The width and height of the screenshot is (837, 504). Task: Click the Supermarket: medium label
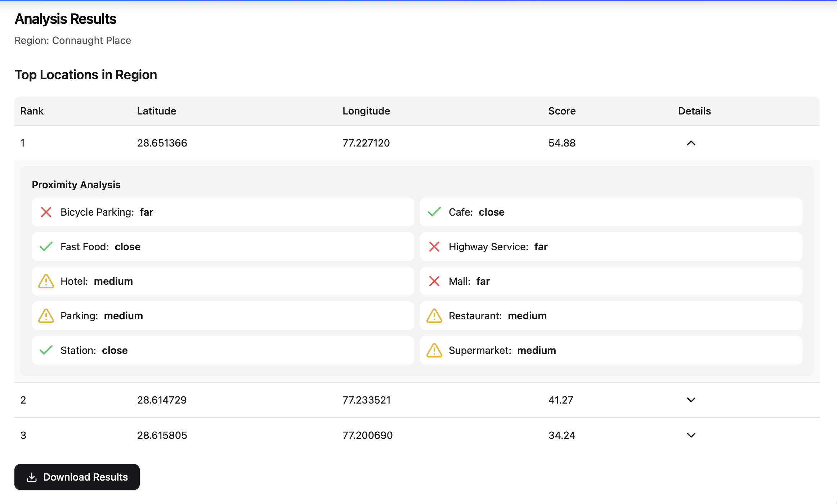pyautogui.click(x=502, y=350)
